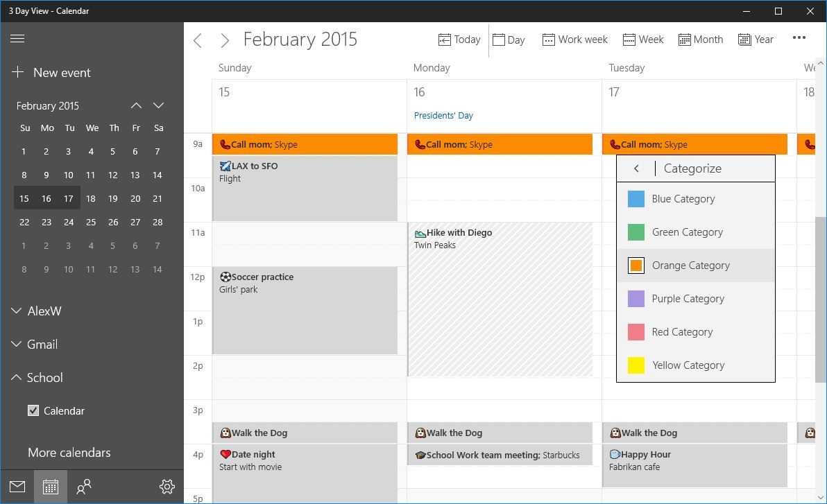Image resolution: width=827 pixels, height=504 pixels.
Task: Switch to Week view
Action: (643, 40)
